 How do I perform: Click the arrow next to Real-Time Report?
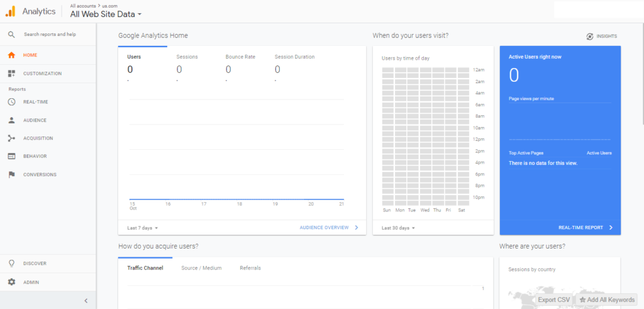[611, 228]
